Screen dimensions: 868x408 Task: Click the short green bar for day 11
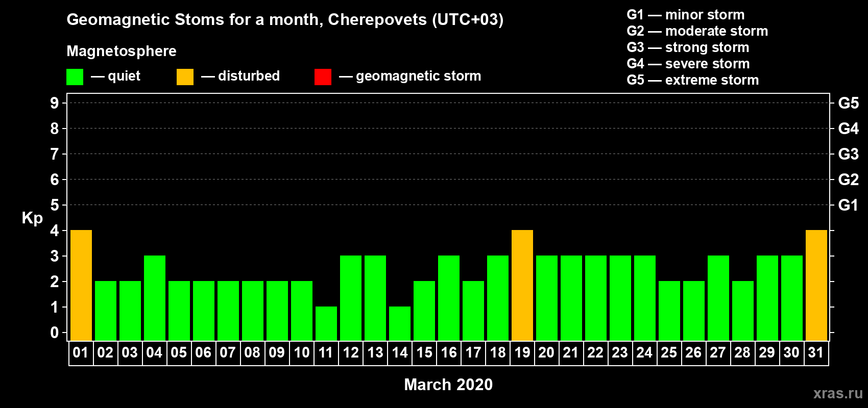(326, 323)
